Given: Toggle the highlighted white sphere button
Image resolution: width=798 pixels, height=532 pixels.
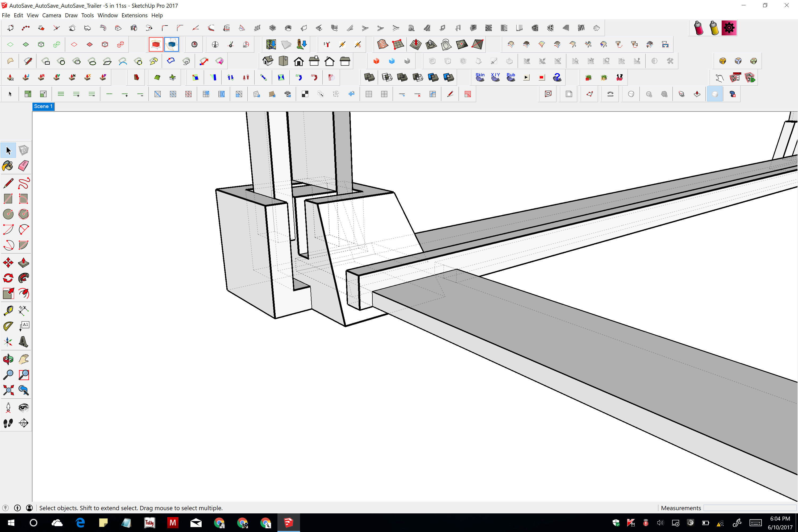Looking at the screenshot, I should 714,94.
